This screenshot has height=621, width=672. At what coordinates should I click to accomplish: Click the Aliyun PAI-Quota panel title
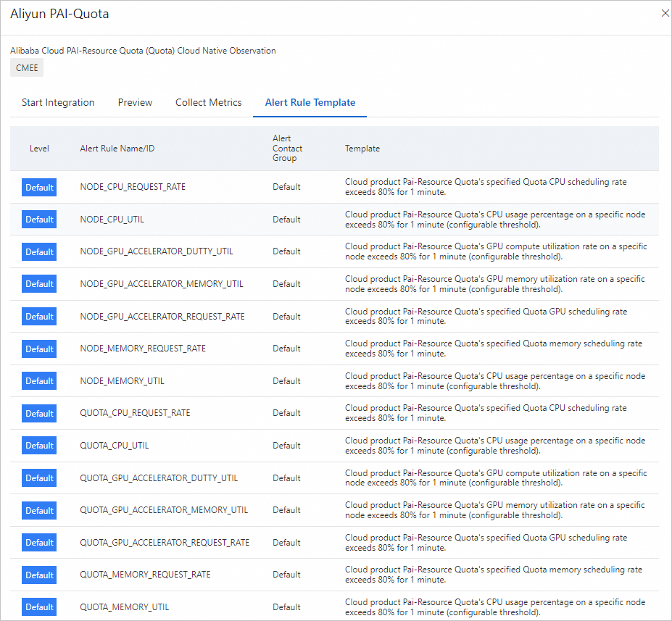59,14
